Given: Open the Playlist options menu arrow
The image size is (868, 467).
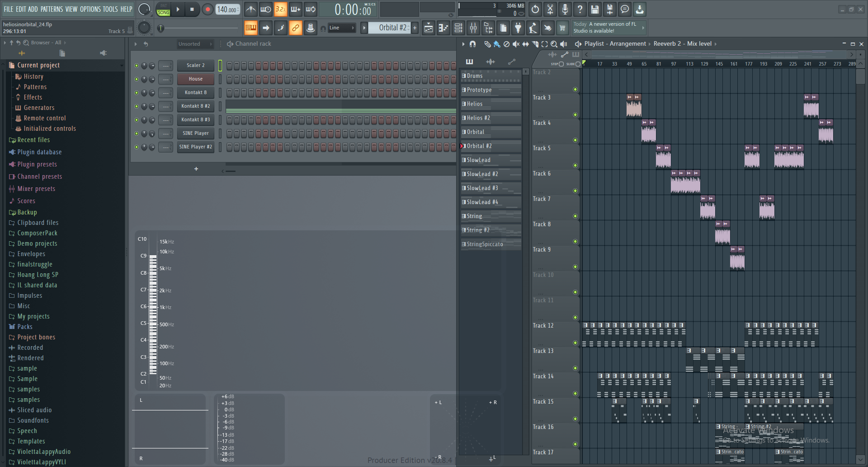Looking at the screenshot, I should [x=463, y=44].
